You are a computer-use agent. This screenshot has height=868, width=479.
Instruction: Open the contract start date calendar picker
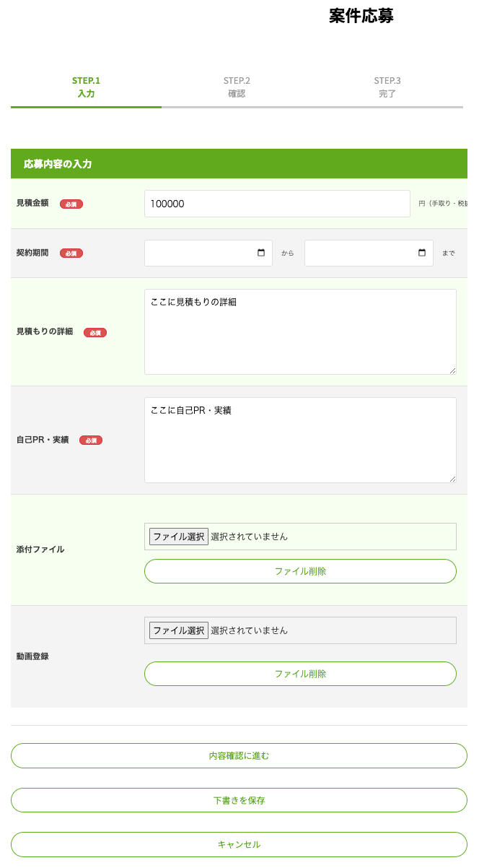pyautogui.click(x=261, y=253)
